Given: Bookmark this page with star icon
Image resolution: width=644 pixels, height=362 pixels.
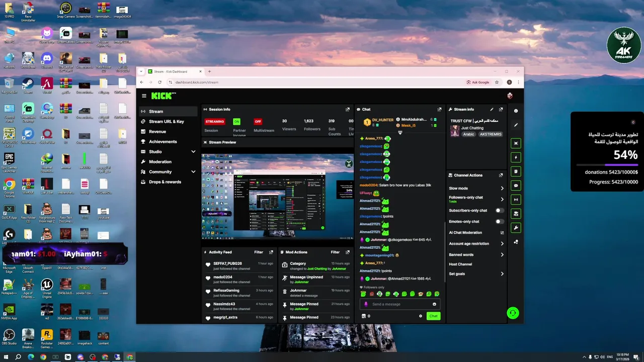Looking at the screenshot, I should pos(497,82).
